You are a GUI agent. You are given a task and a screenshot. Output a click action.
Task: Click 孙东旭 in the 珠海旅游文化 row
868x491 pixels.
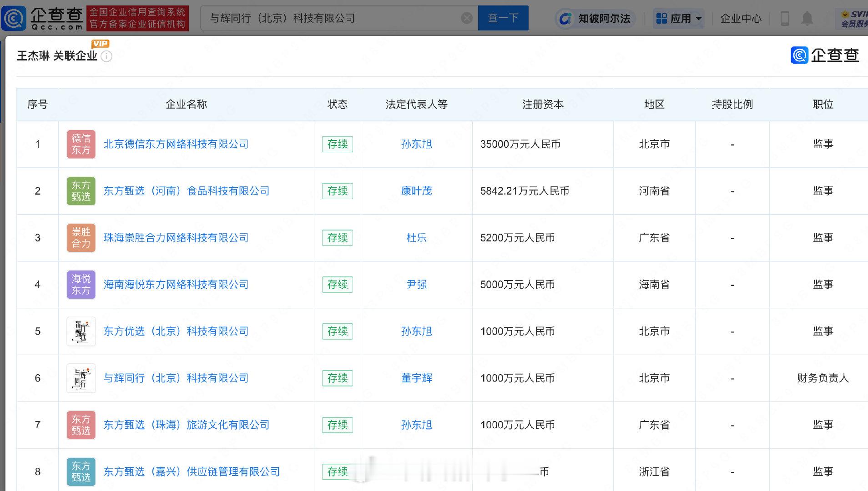click(416, 425)
